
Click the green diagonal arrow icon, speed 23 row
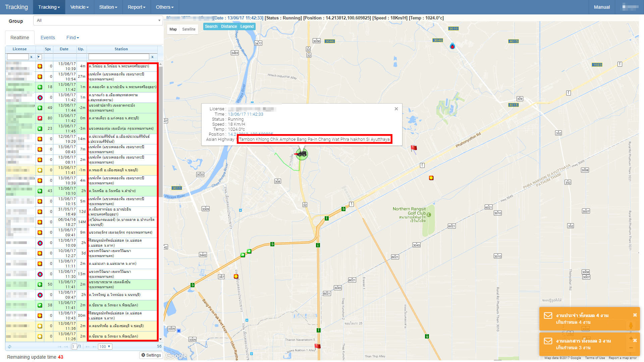pyautogui.click(x=40, y=129)
